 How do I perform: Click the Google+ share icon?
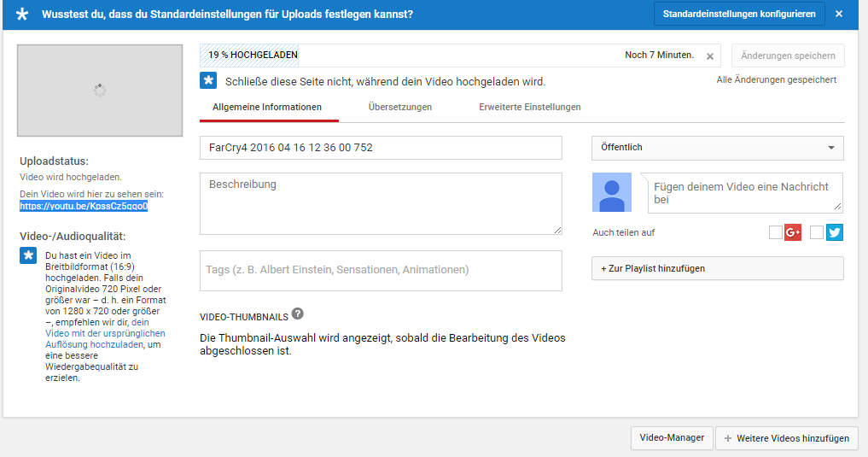click(x=793, y=232)
